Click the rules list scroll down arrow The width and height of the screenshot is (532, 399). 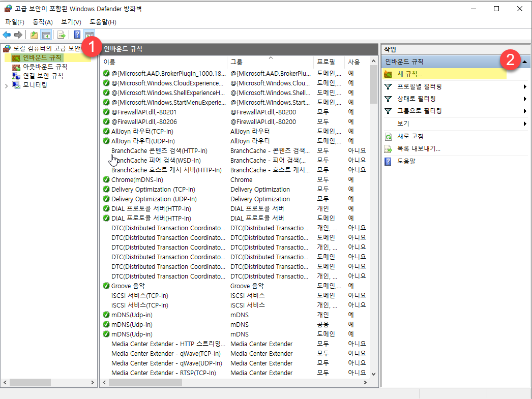[373, 374]
